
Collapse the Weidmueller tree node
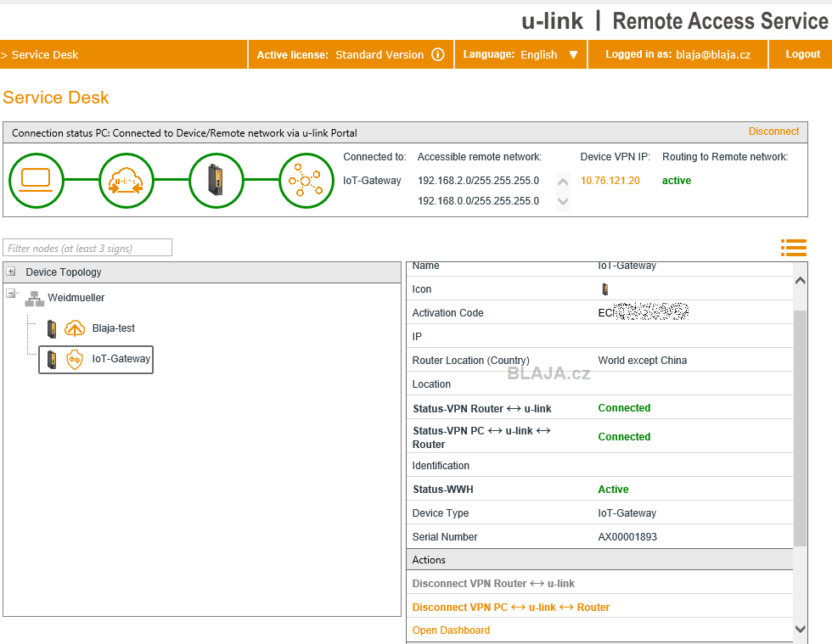tap(10, 293)
